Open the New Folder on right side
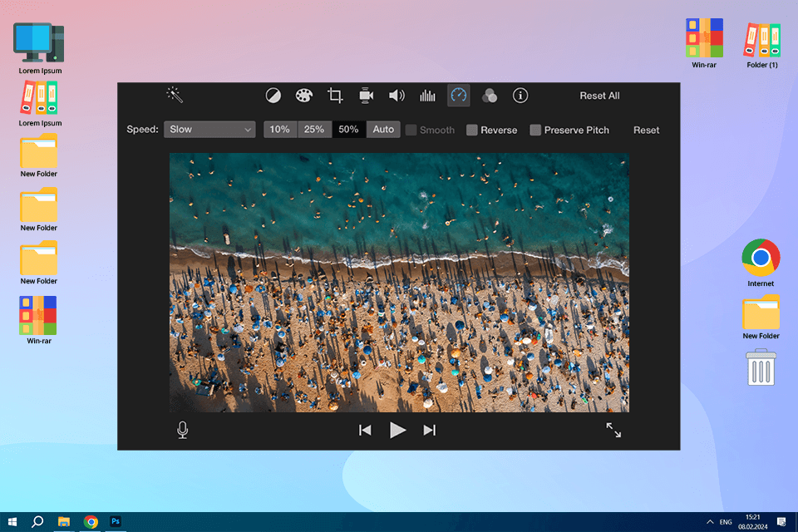The image size is (798, 532). tap(761, 317)
